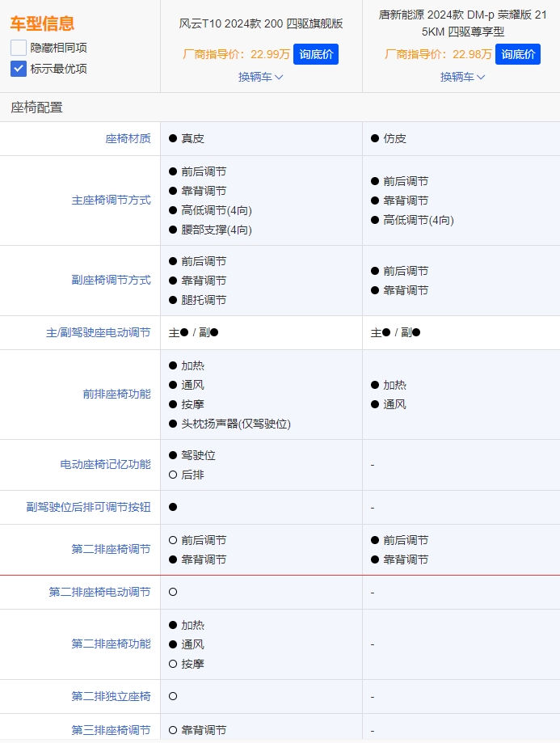Click 厂商指导价: 22.99万 price text
The image size is (560, 743).
[x=236, y=54]
